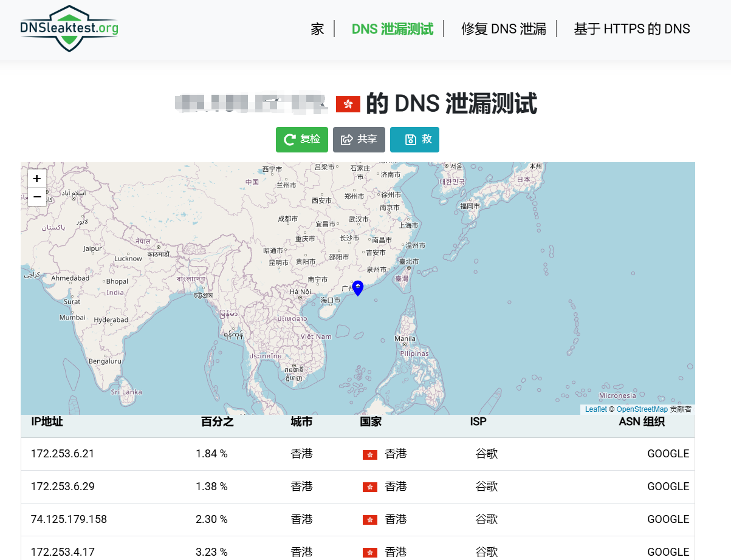731x560 pixels.
Task: Click 谷歌 ISP in 172.253.6.29 row
Action: 487,487
